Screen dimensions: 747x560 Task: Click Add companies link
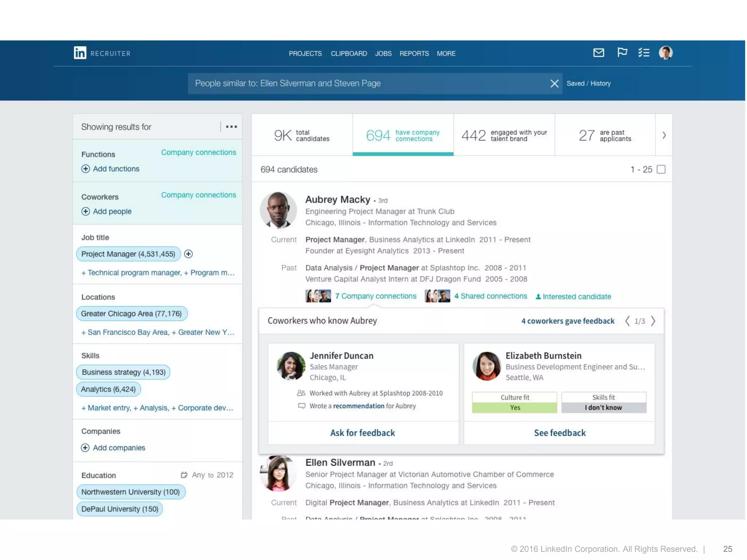click(119, 448)
